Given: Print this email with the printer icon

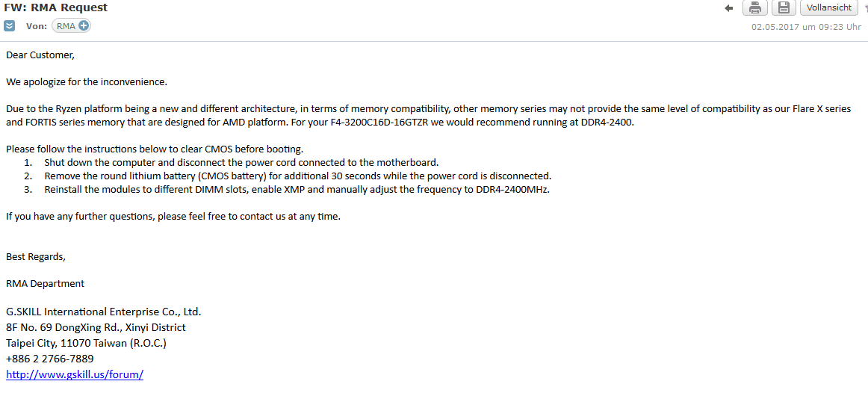Looking at the screenshot, I should [755, 7].
